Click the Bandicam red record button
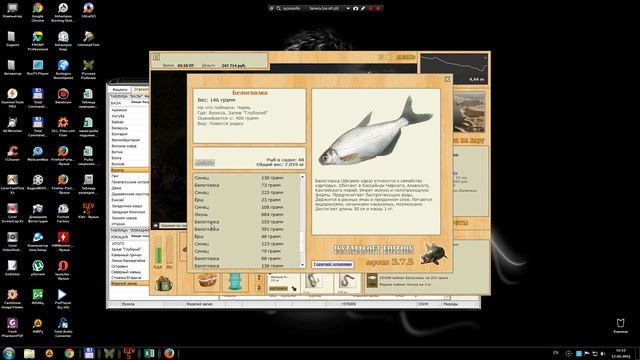Screen dimensions: 640x360 (378, 8)
